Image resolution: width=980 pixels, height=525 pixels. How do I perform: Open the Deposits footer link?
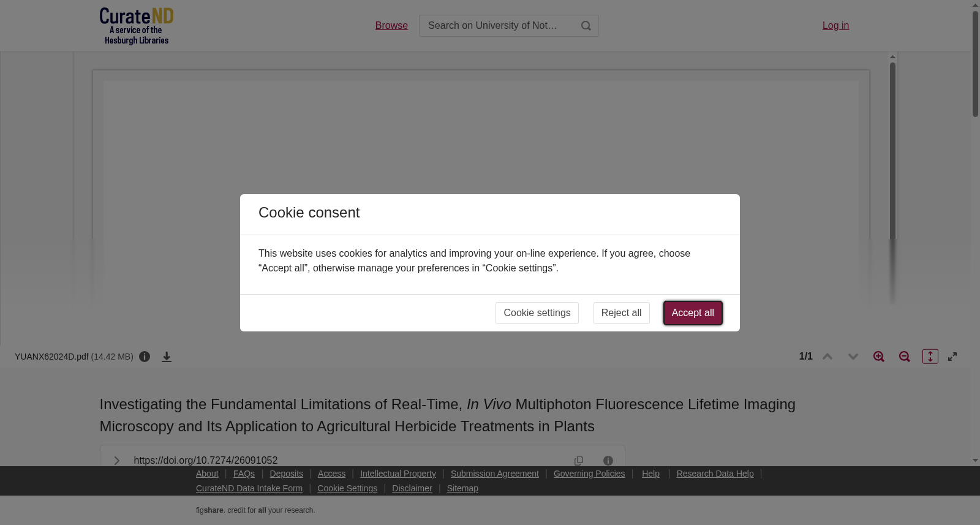pyautogui.click(x=286, y=474)
